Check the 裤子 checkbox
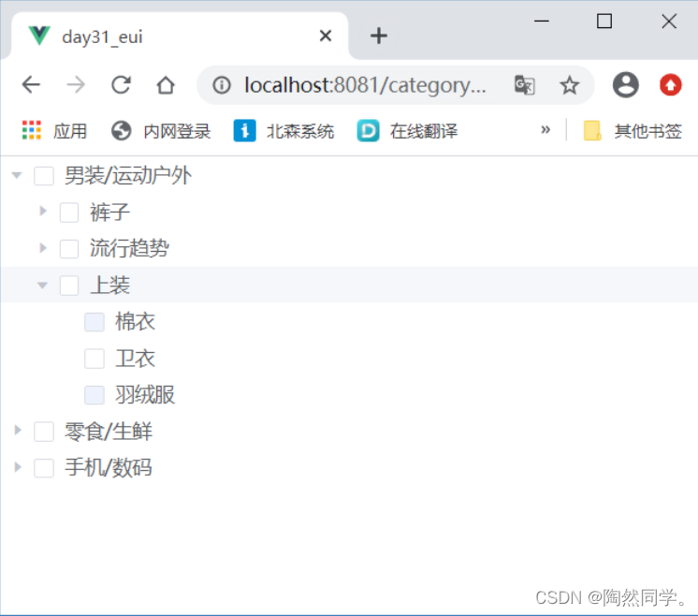Screen dimensions: 698x616 [69, 213]
